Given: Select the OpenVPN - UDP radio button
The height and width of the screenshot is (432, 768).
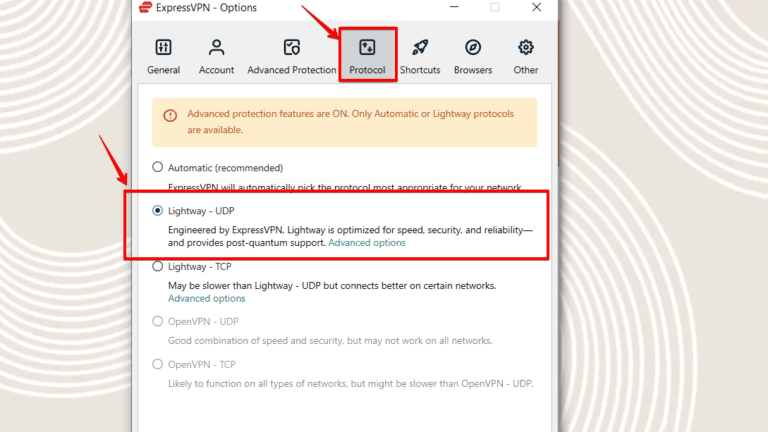Looking at the screenshot, I should (x=157, y=321).
